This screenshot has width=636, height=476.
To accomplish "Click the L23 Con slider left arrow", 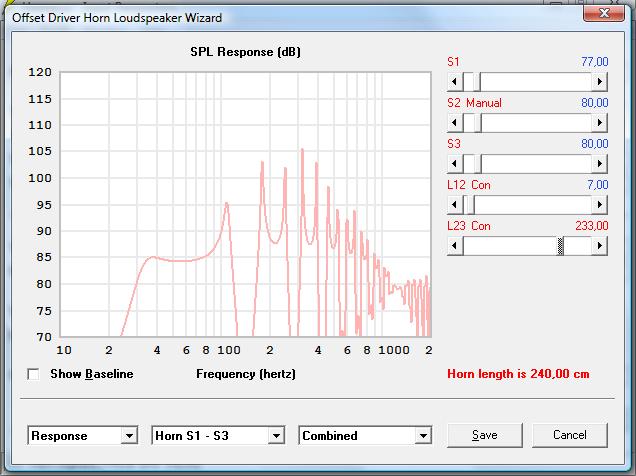I will point(455,246).
